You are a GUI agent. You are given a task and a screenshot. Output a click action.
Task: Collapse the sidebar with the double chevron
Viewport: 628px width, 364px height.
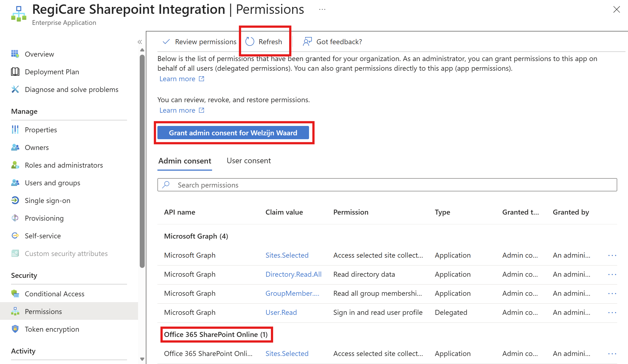tap(140, 42)
